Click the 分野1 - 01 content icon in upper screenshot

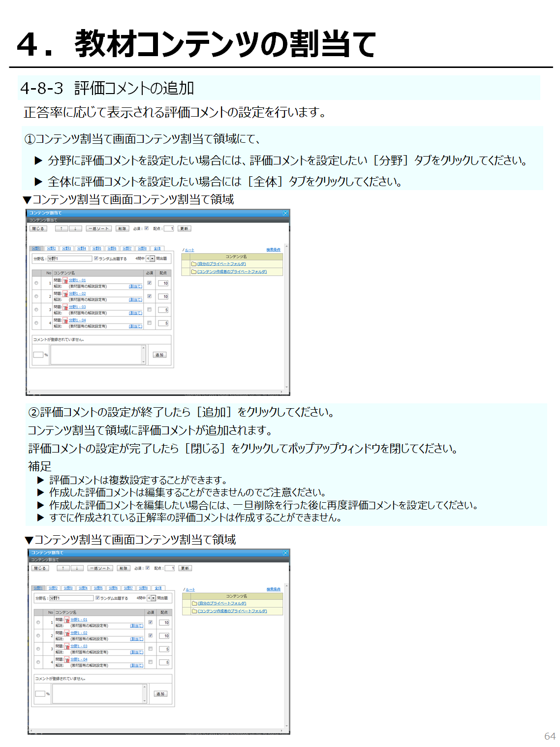[x=65, y=281]
